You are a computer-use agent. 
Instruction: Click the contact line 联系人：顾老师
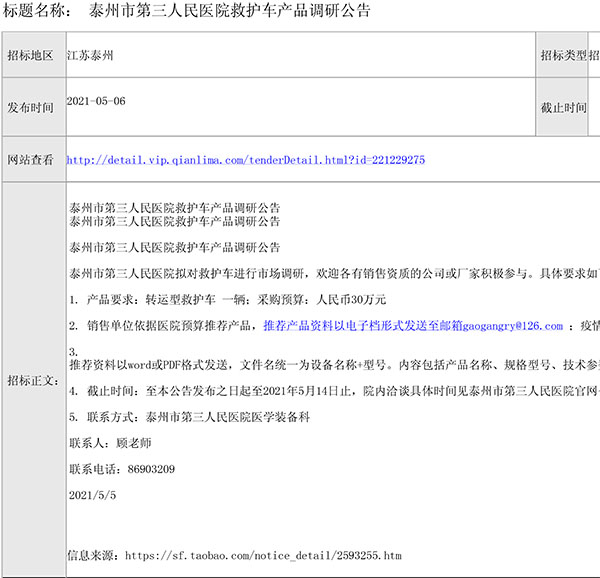110,443
